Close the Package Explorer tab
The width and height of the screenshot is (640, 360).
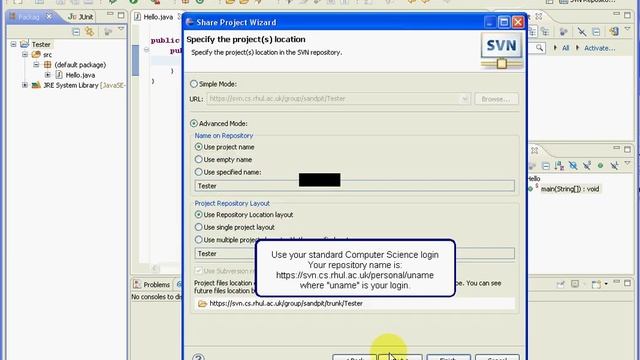click(x=49, y=16)
